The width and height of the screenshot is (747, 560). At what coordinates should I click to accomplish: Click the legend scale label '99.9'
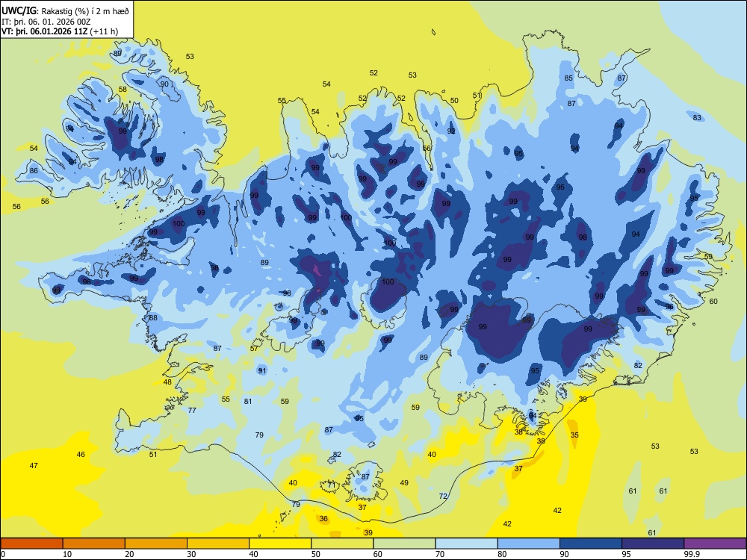pyautogui.click(x=692, y=554)
